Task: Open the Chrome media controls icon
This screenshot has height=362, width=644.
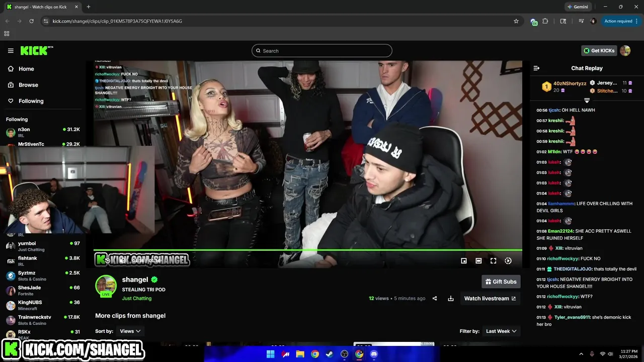Action: [581, 21]
